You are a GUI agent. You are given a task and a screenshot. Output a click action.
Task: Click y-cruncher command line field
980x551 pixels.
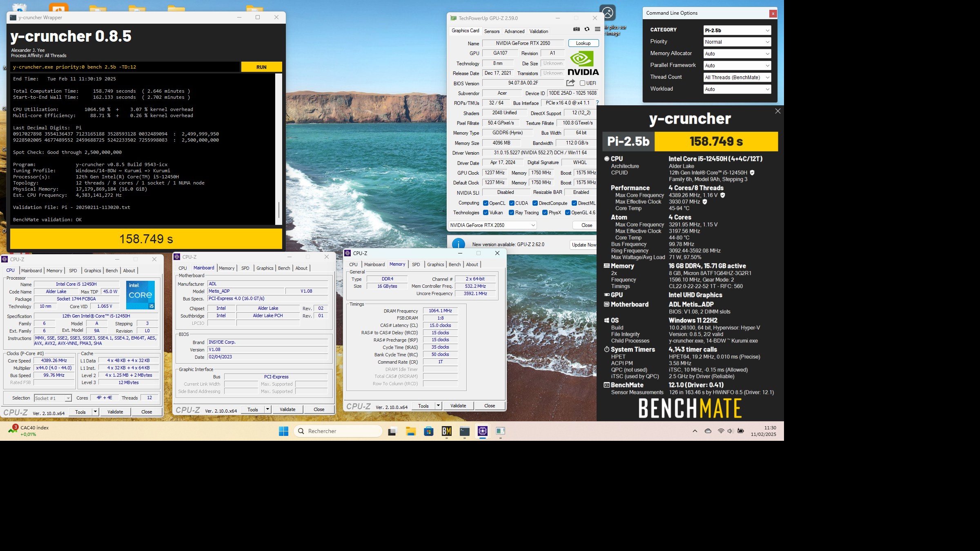tap(125, 67)
